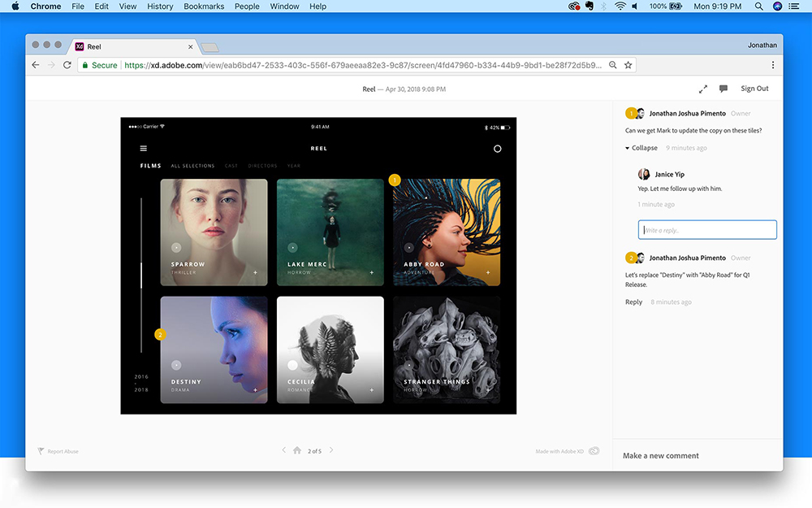Click the circle icon beside REEL title
Image resolution: width=812 pixels, height=508 pixels.
pos(497,149)
